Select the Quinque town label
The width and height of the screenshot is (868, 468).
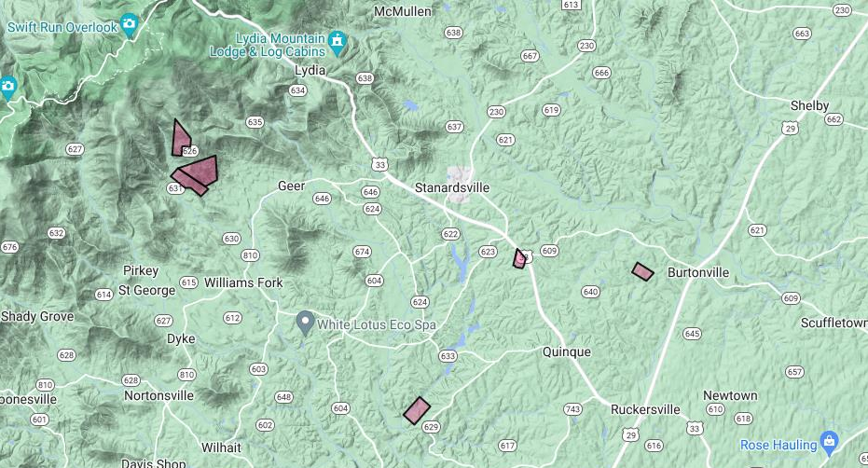pos(566,351)
